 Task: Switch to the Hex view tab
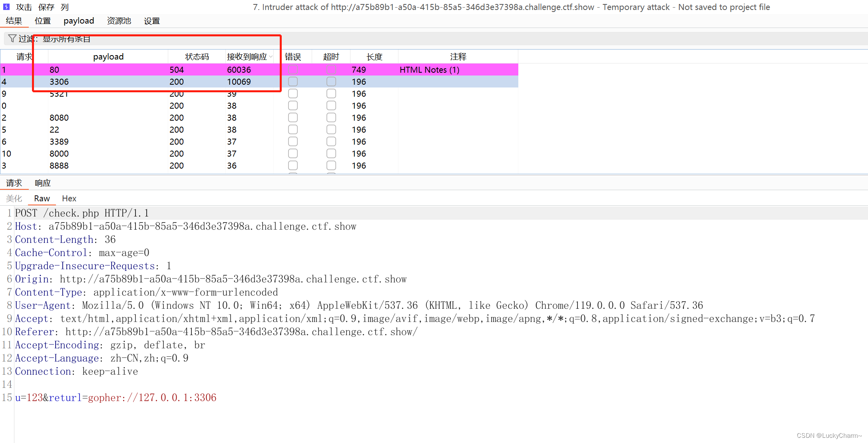(x=69, y=199)
